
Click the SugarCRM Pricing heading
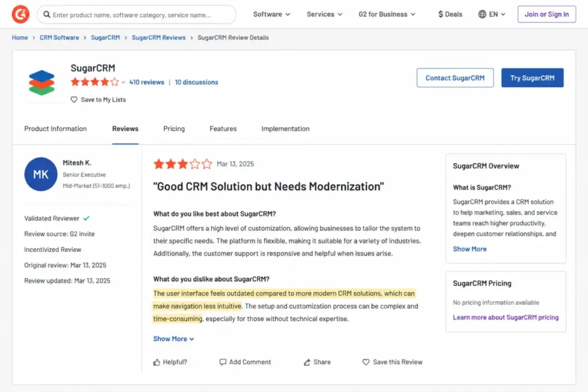482,284
